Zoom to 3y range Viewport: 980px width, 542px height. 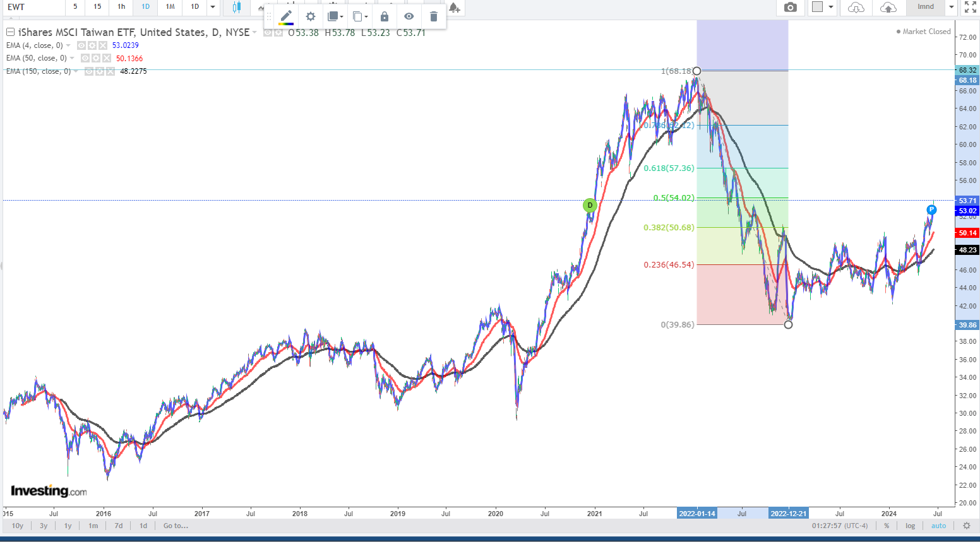point(44,526)
